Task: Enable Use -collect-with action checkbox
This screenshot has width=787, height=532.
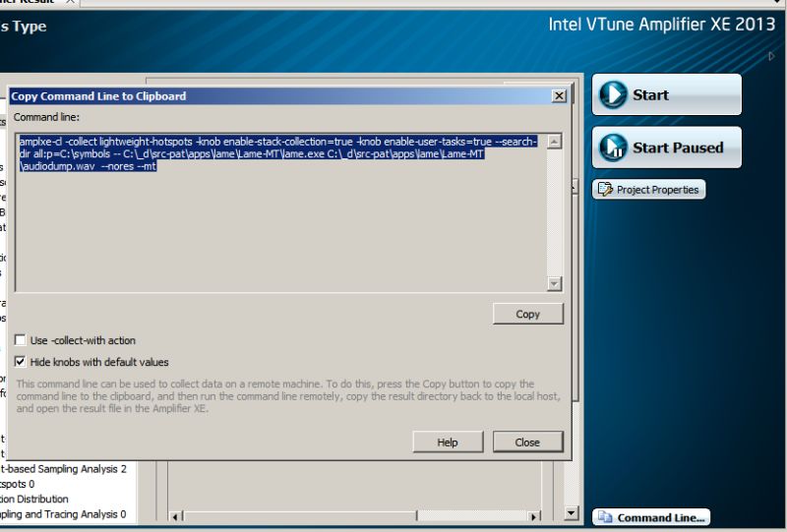Action: click(x=20, y=340)
